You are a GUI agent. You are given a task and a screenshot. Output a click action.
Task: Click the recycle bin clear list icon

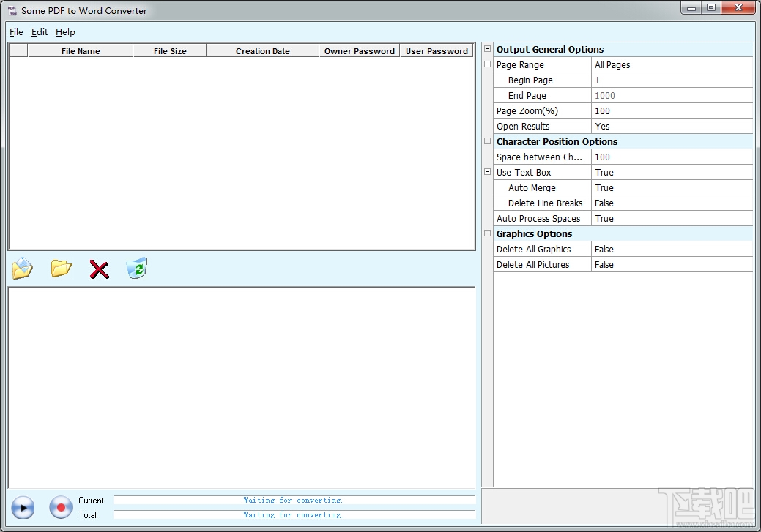click(137, 268)
